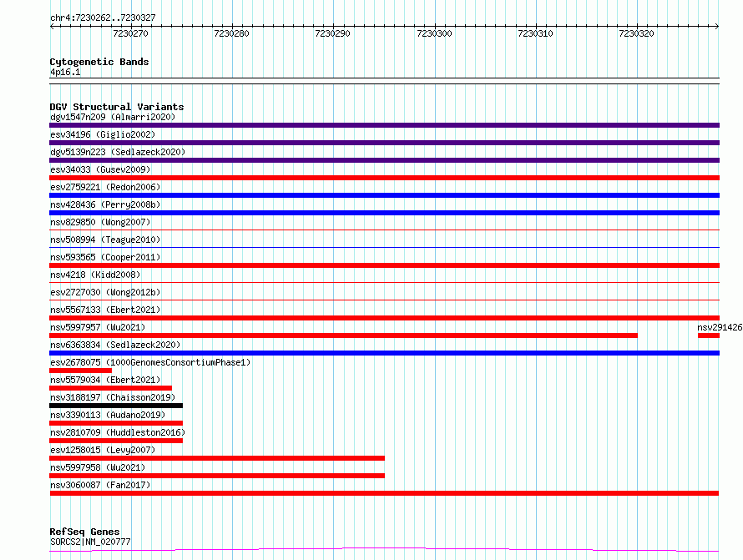Click the purple bar under esv34196
The image size is (743, 560).
pos(384,143)
